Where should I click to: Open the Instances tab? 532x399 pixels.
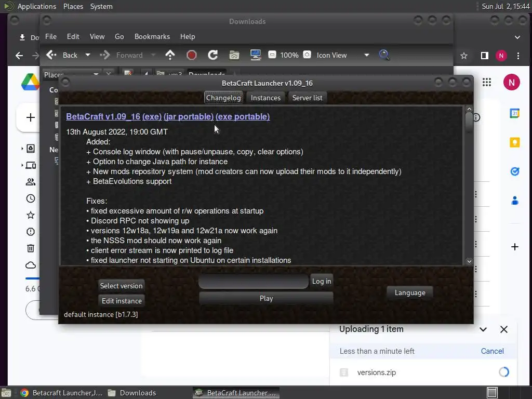pyautogui.click(x=265, y=98)
